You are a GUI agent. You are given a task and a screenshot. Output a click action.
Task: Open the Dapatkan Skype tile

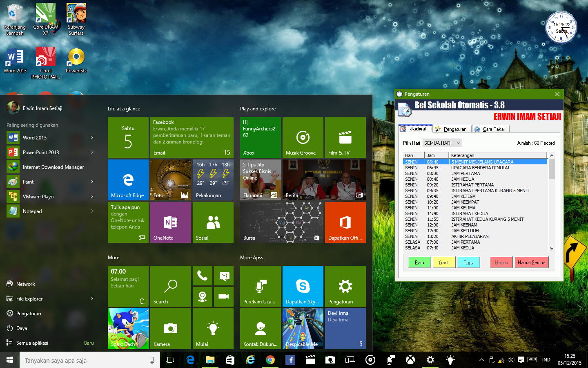303,286
